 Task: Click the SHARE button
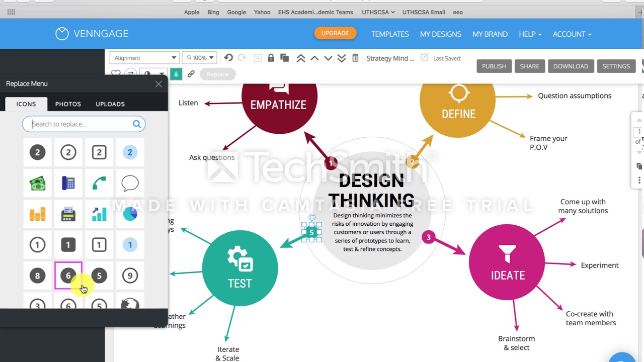pyautogui.click(x=529, y=66)
